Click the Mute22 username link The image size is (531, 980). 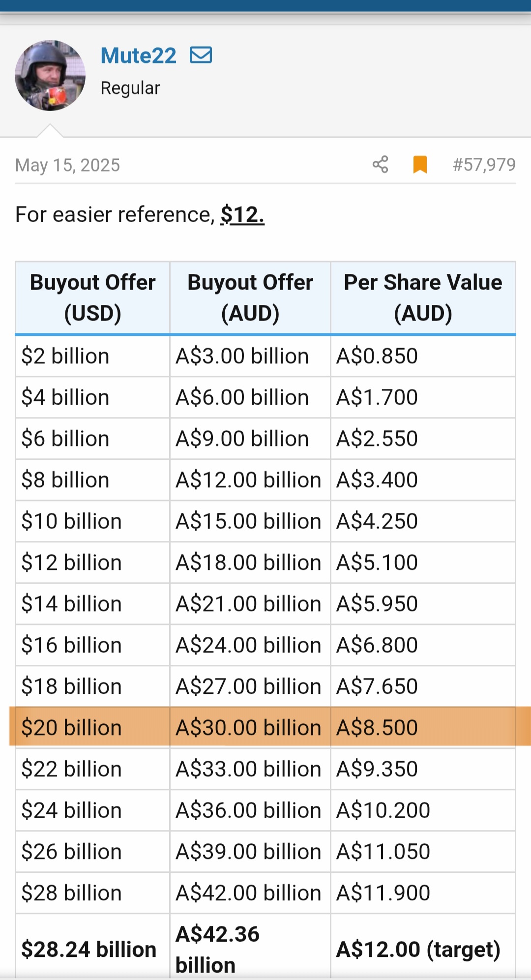pos(138,56)
